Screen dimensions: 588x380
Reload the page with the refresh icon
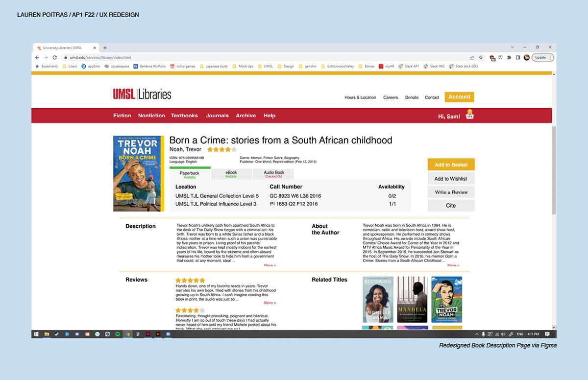[54, 57]
